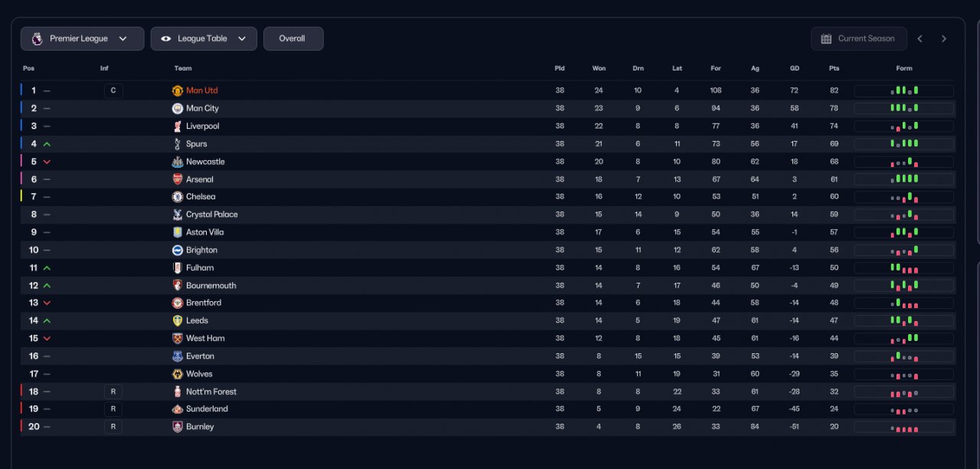Click the Brighton club crest

pos(178,250)
